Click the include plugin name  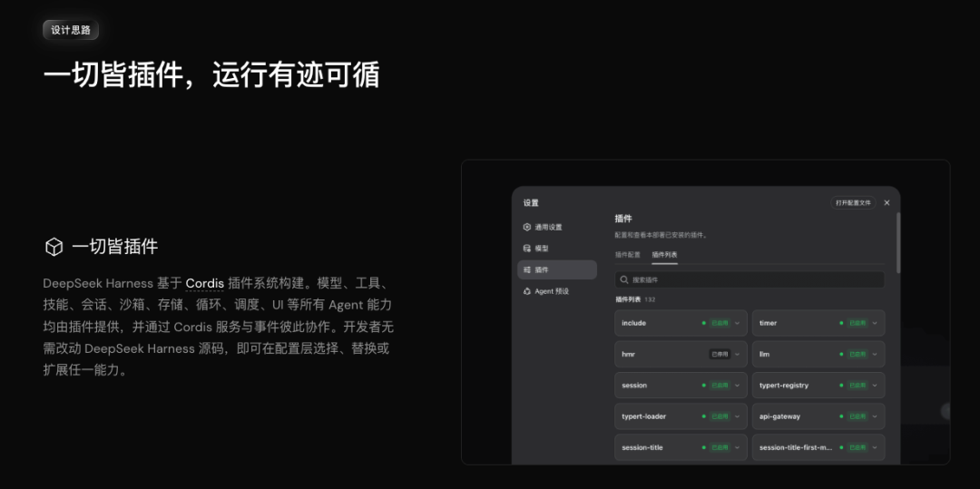633,323
